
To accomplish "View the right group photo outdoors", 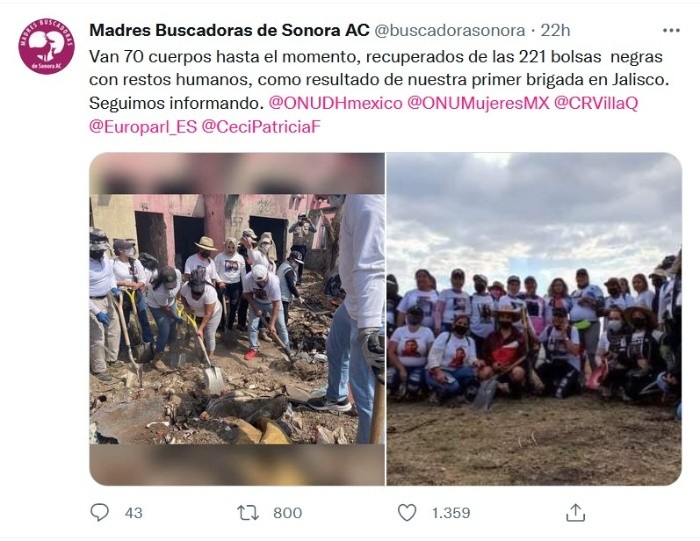I will tap(534, 319).
